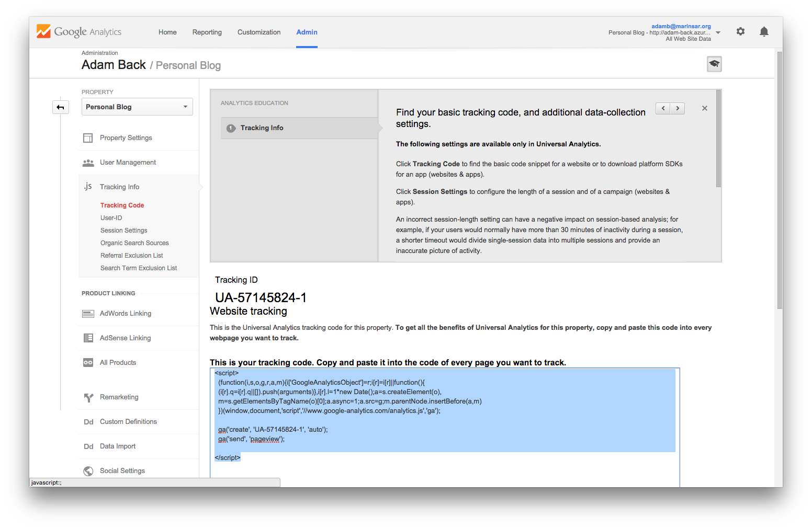Click the adamb@marinsar.org account email
Image resolution: width=812 pixels, height=529 pixels.
(681, 26)
